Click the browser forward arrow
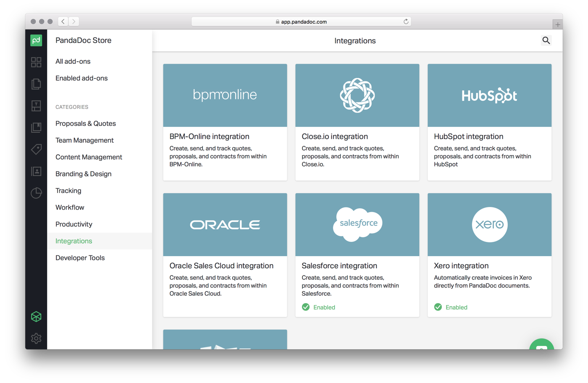The height and width of the screenshot is (383, 588). click(73, 21)
